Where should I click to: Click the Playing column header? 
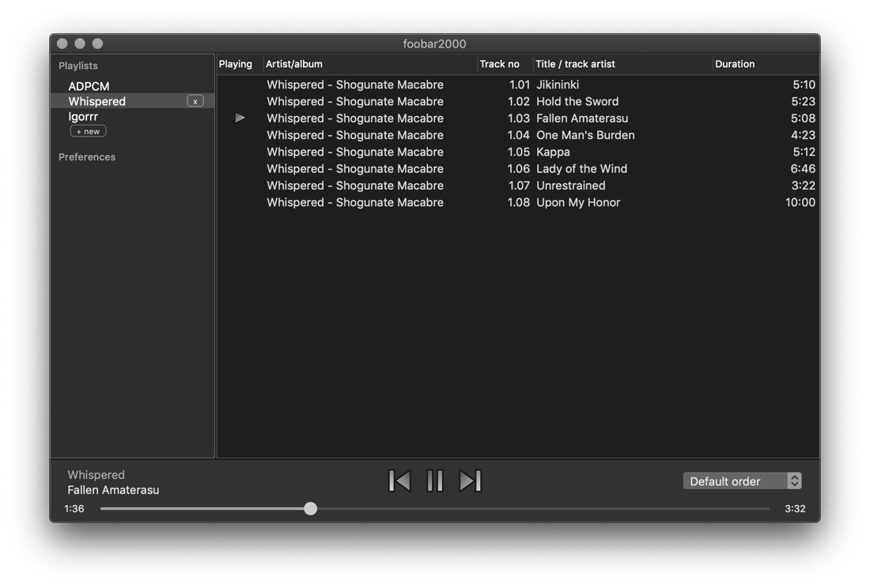(x=236, y=64)
